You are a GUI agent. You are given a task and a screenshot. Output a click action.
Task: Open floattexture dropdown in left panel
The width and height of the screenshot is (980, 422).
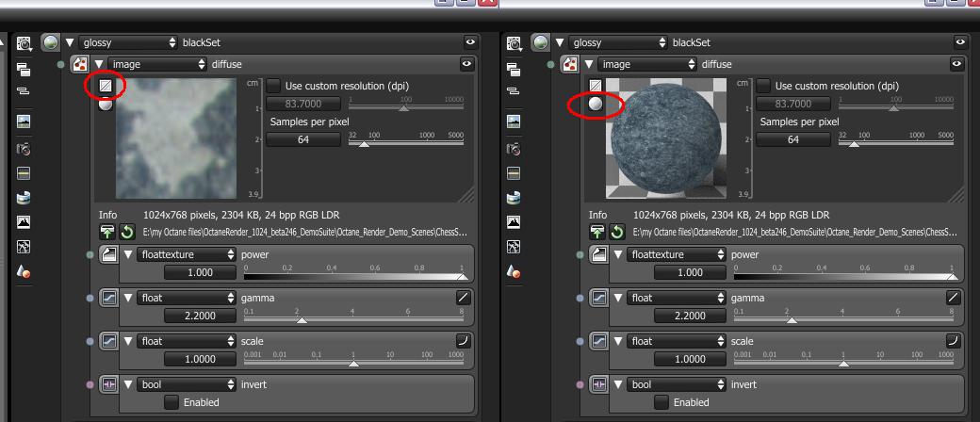click(x=187, y=255)
